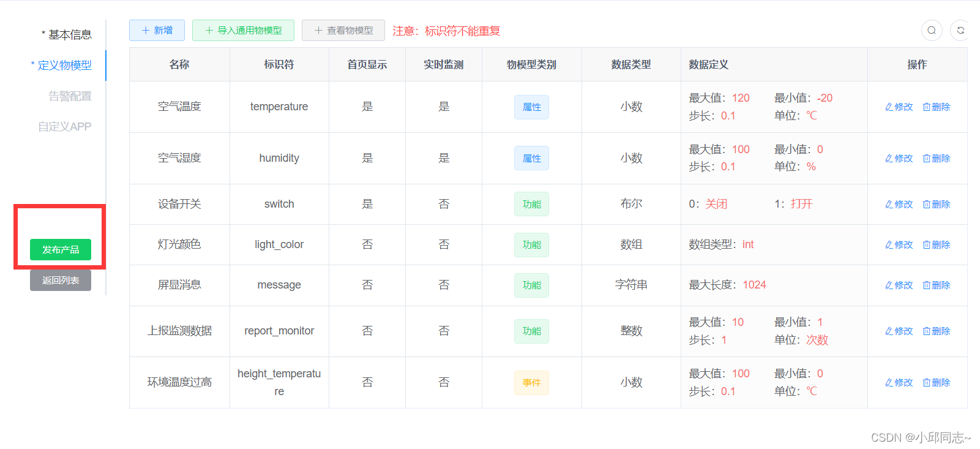Click switch identifier cell
This screenshot has height=449, width=980.
pos(279,204)
